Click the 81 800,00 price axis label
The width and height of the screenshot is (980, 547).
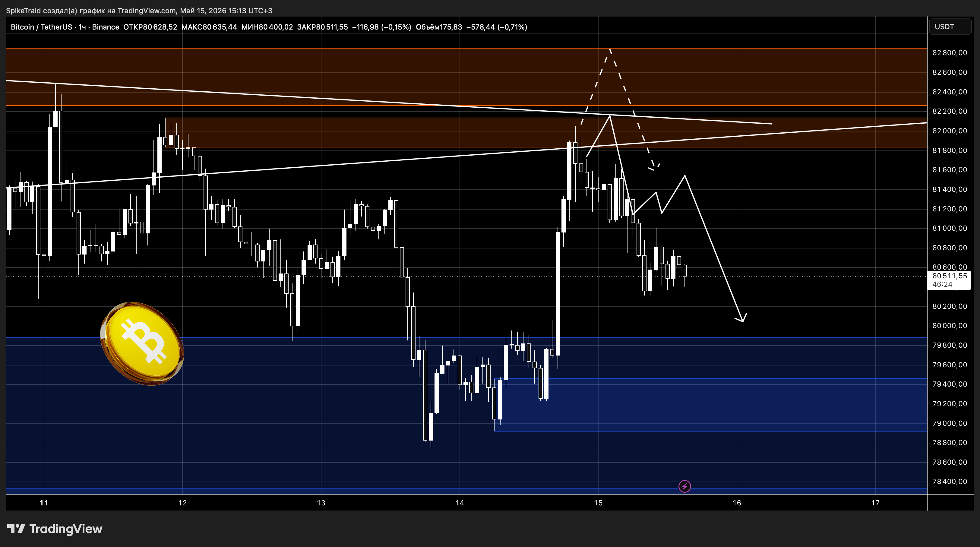(950, 150)
